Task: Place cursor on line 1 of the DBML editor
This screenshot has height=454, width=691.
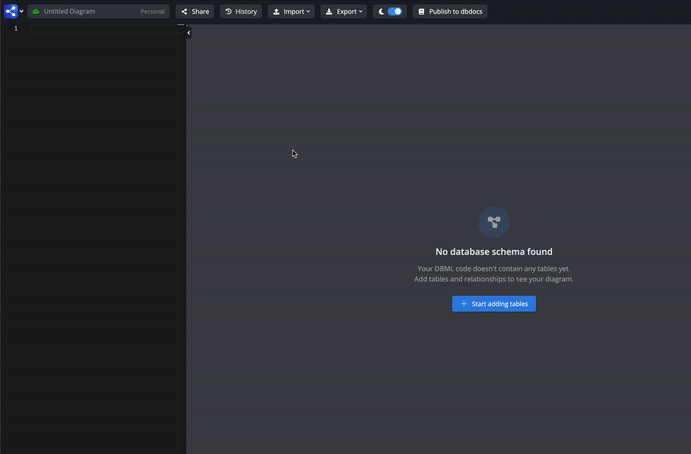Action: tap(100, 29)
